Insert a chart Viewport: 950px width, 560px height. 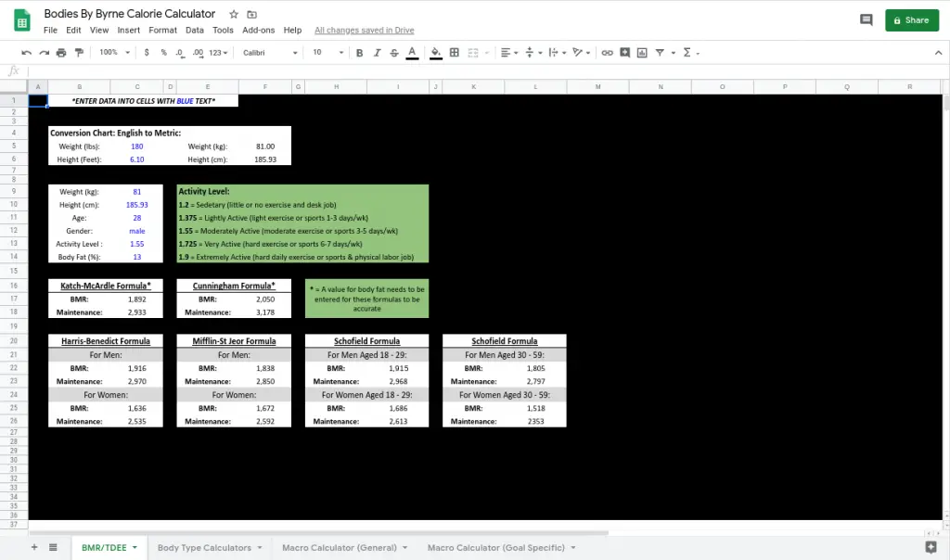(642, 53)
